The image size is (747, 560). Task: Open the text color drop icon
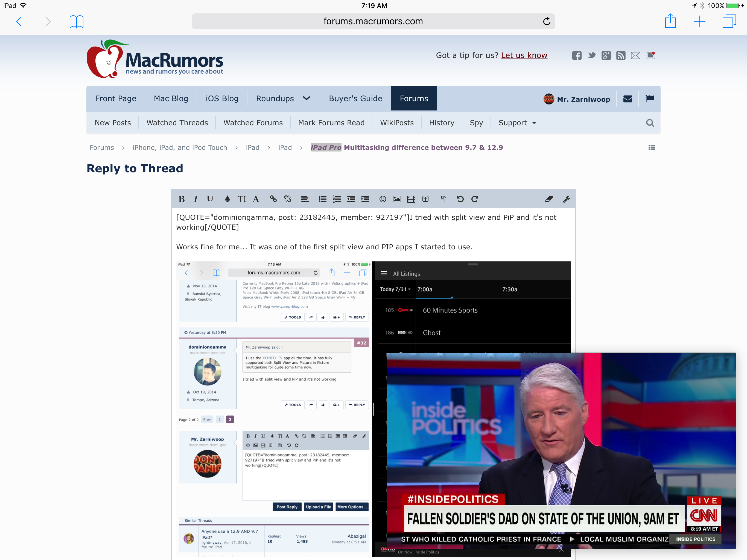[x=227, y=199]
